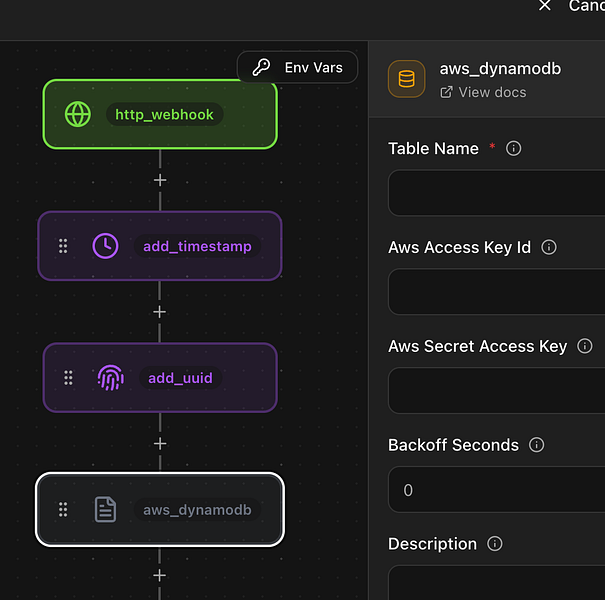Focus the Table Name input field

point(496,193)
